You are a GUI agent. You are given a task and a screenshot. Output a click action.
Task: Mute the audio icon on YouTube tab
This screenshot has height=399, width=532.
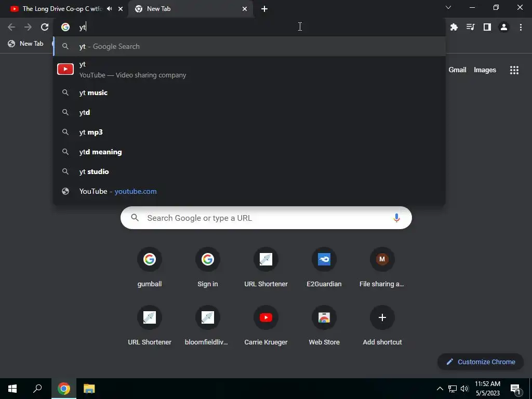[109, 9]
